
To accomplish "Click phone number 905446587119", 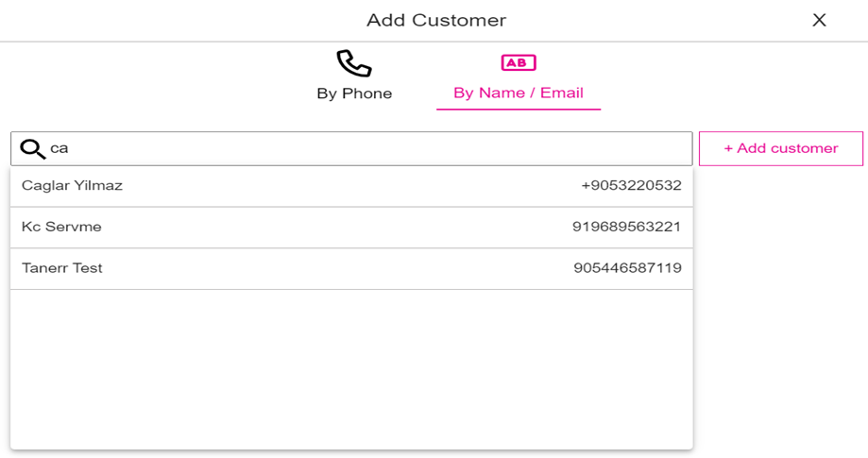I will point(627,269).
